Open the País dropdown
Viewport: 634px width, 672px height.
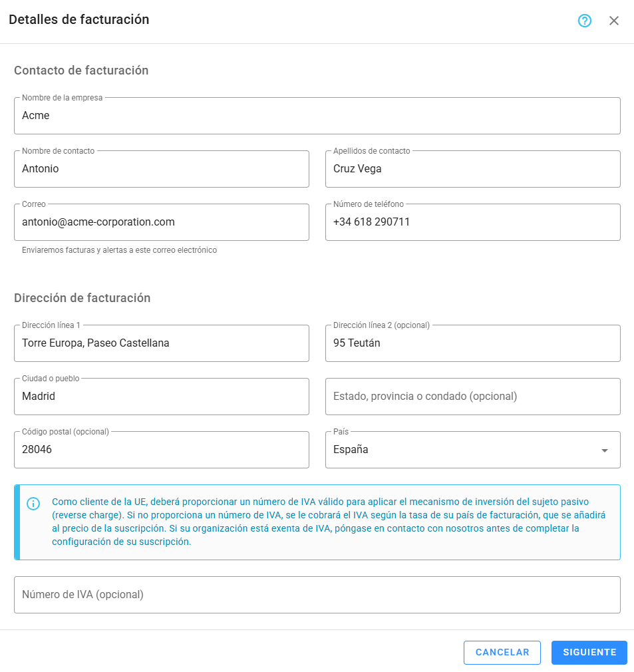[604, 450]
